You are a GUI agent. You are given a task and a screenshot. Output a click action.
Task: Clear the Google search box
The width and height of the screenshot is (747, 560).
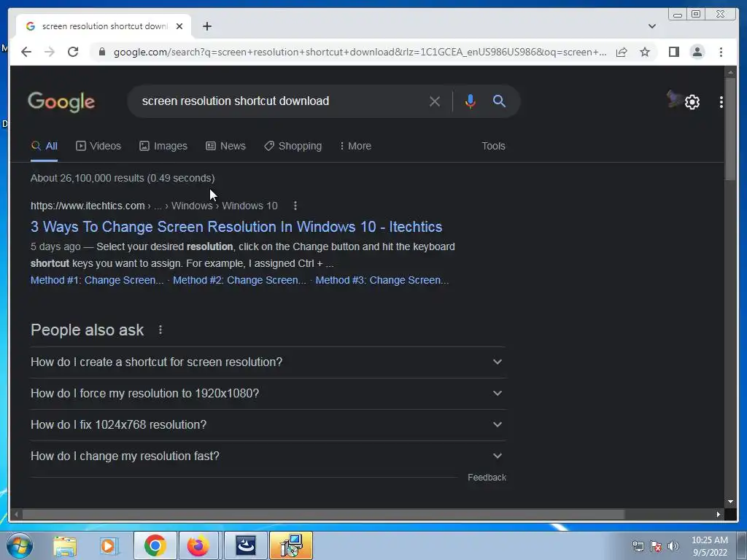[x=434, y=101]
